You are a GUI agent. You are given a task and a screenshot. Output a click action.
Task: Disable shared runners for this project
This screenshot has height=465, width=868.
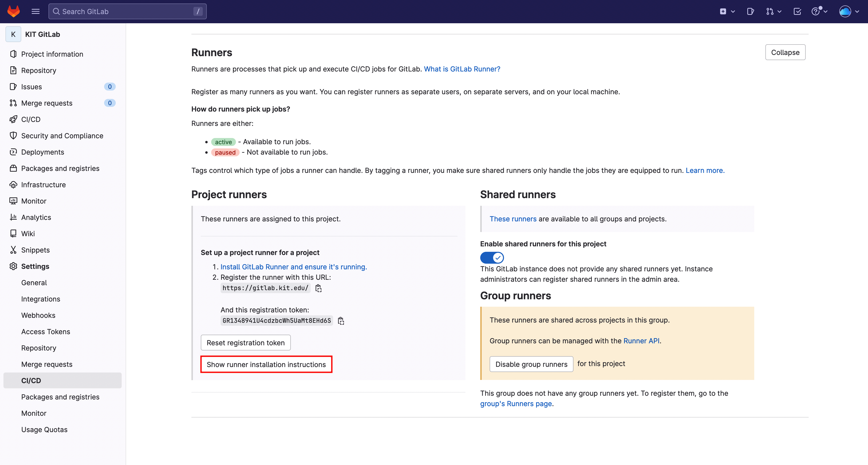(x=492, y=257)
